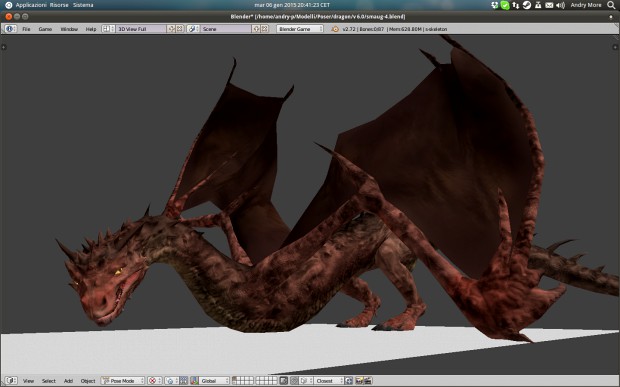The image size is (620, 387).
Task: Delete the active Scene with X icon
Action: [x=265, y=29]
